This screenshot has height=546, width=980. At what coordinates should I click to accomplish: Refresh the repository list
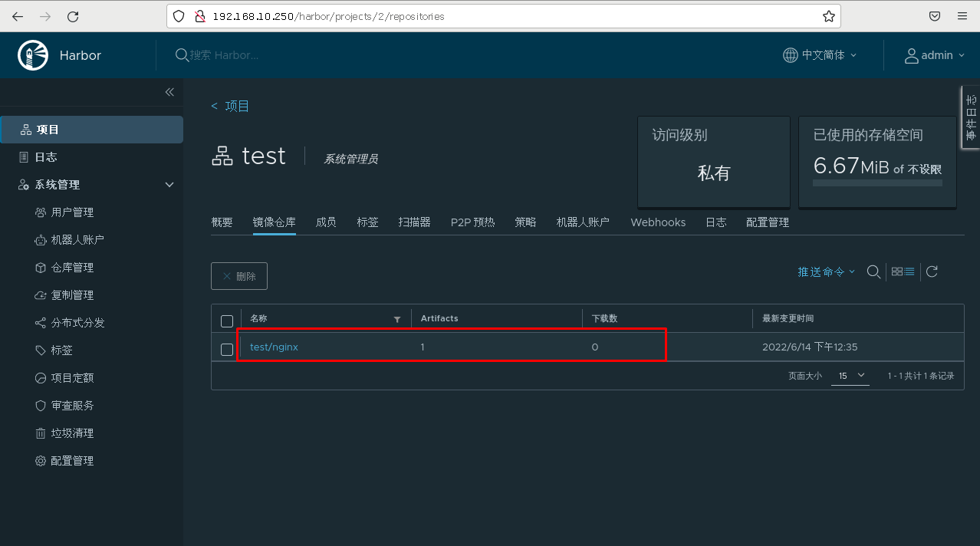click(x=932, y=271)
